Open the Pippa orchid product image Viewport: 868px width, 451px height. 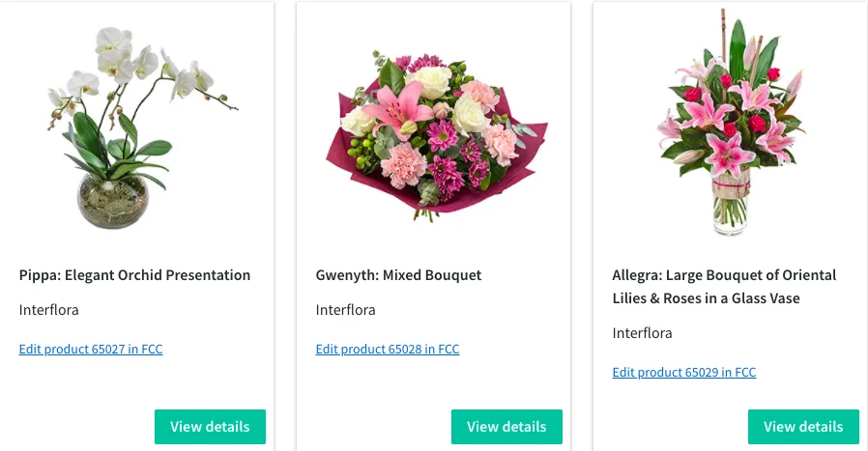[x=136, y=126]
